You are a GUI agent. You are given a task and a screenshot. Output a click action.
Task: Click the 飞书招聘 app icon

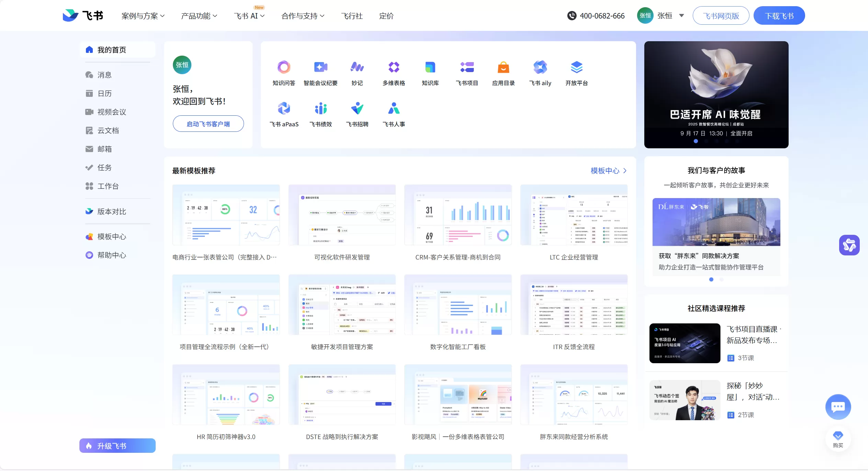click(x=357, y=109)
